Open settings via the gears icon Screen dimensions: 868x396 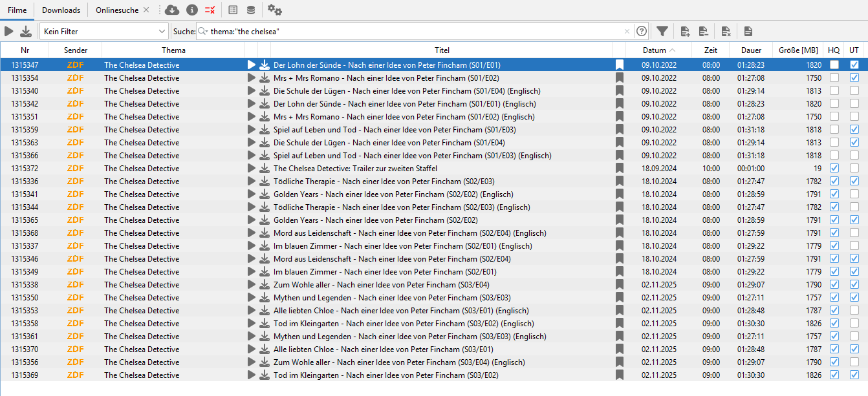[x=275, y=10]
